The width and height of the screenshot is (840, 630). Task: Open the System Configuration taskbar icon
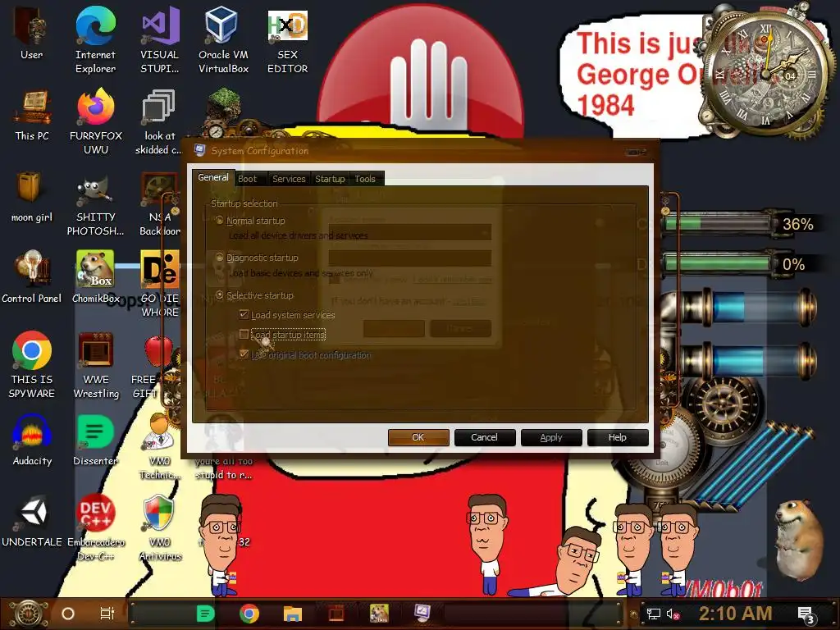point(422,614)
